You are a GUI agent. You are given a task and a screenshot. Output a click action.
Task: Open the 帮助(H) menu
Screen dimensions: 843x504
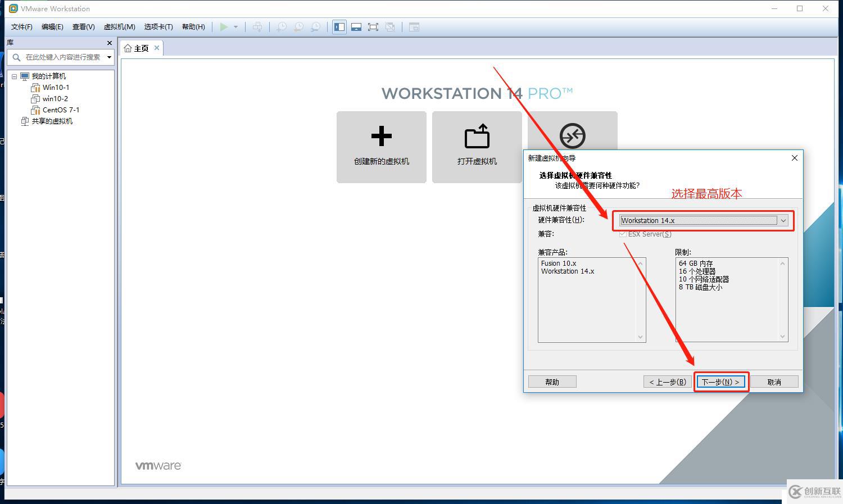193,27
